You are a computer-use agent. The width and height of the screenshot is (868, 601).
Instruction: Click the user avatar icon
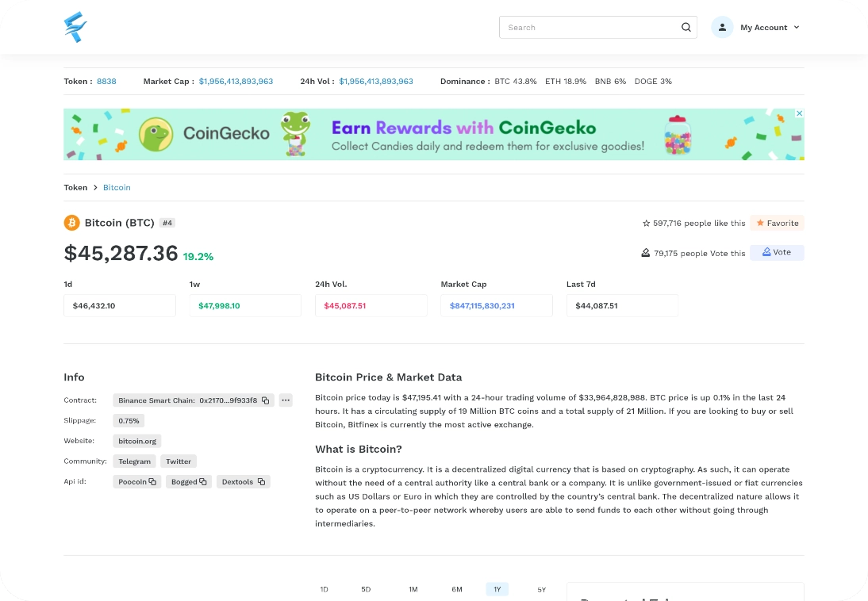(722, 27)
